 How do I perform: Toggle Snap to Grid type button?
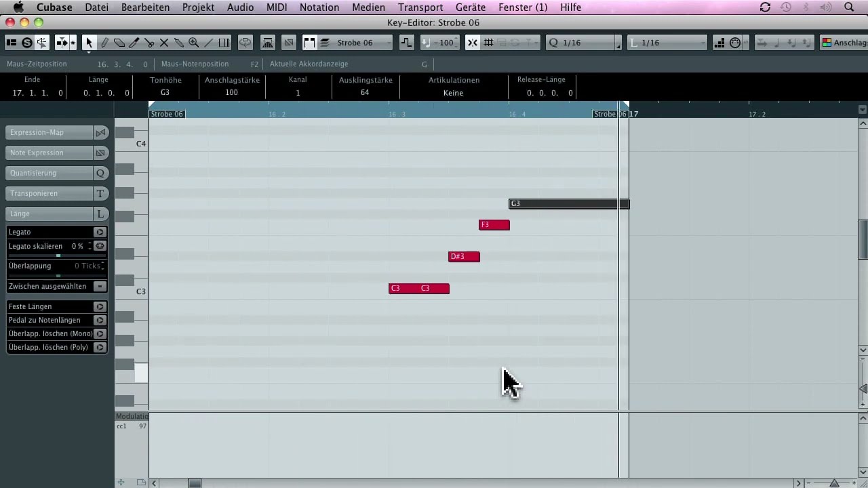click(x=488, y=43)
